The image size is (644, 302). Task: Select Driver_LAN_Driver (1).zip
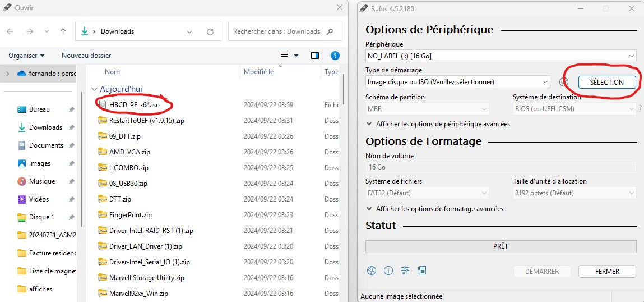tap(146, 246)
